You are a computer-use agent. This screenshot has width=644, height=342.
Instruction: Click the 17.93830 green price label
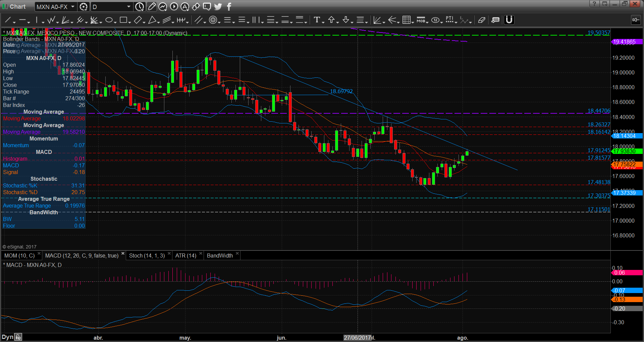click(627, 151)
